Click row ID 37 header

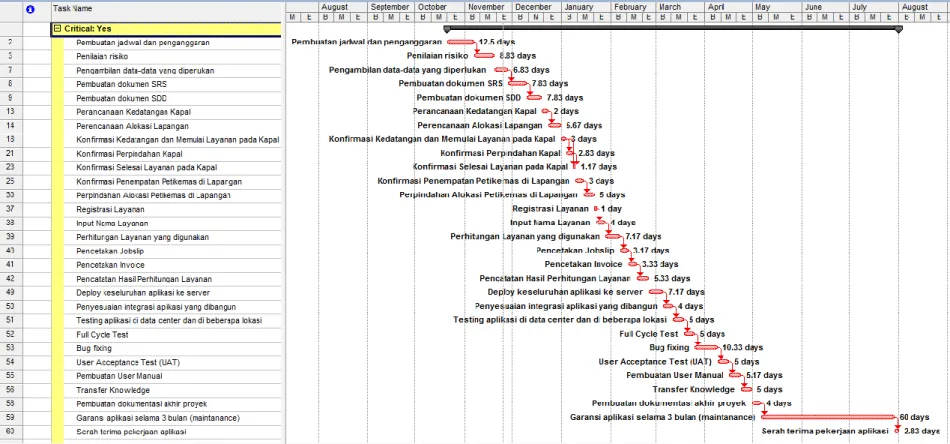(x=12, y=210)
